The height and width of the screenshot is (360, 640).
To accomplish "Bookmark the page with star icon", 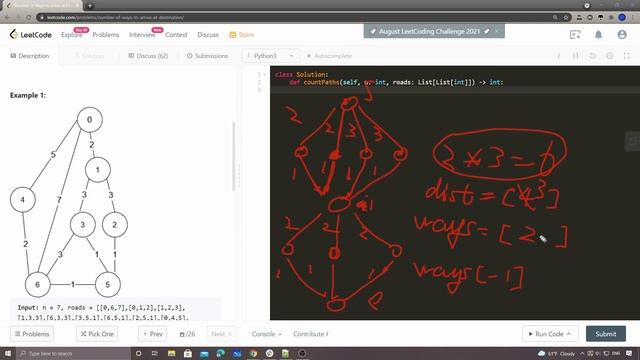I will tap(566, 18).
